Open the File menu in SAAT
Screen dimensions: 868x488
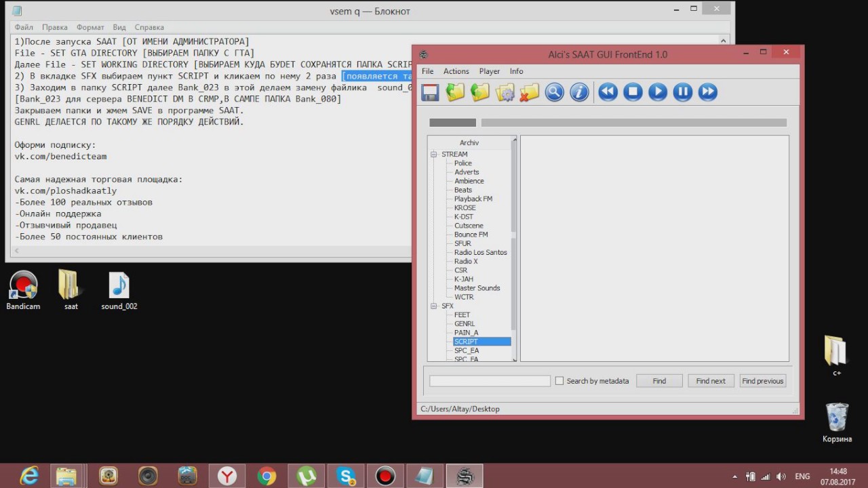coord(427,71)
